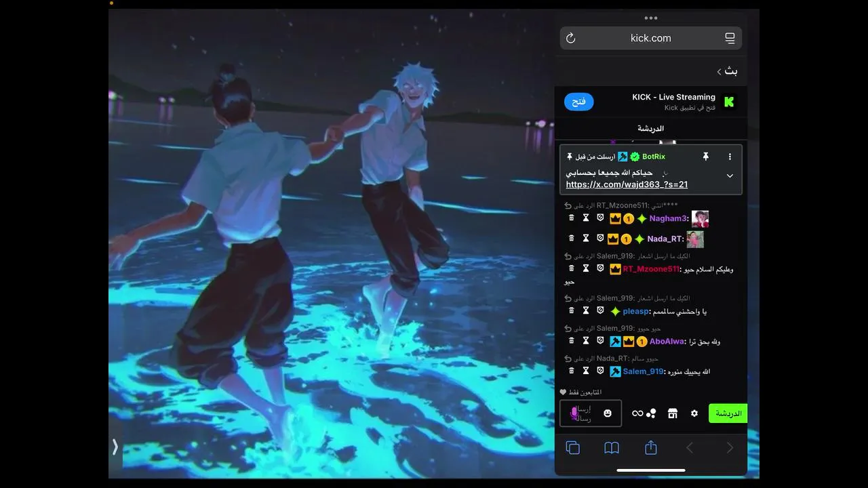The height and width of the screenshot is (488, 868).
Task: Reload the kick.com page
Action: (x=570, y=38)
